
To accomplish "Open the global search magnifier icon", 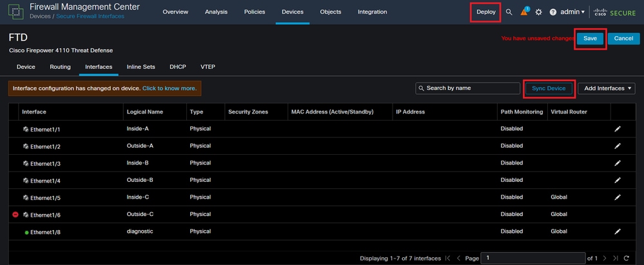I will 509,12.
